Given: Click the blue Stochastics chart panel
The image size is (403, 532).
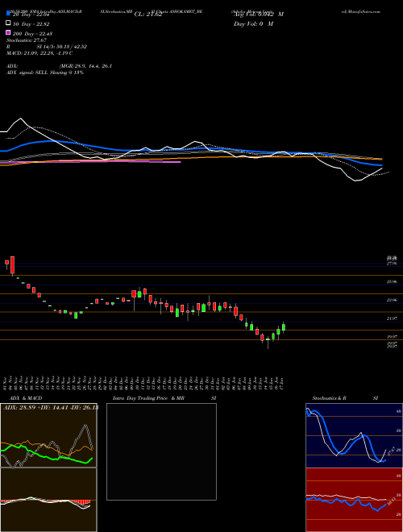Looking at the screenshot, I should pos(354,435).
